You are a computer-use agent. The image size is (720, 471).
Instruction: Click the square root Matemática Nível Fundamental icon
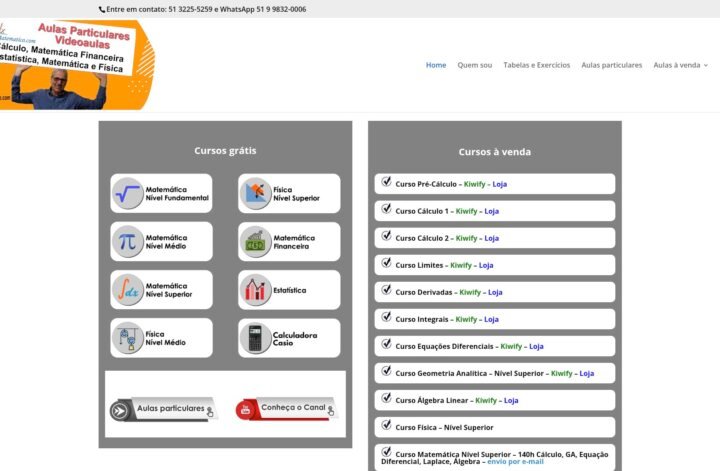pyautogui.click(x=128, y=193)
